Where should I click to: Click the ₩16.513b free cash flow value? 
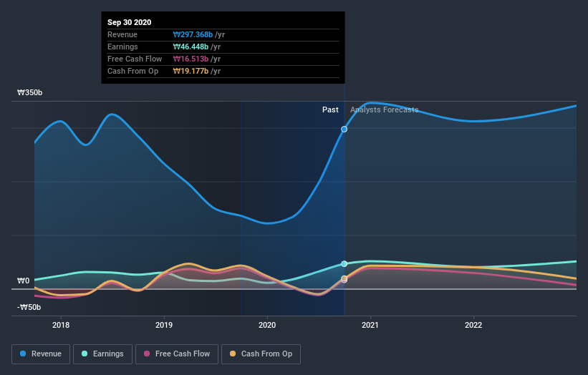click(191, 59)
